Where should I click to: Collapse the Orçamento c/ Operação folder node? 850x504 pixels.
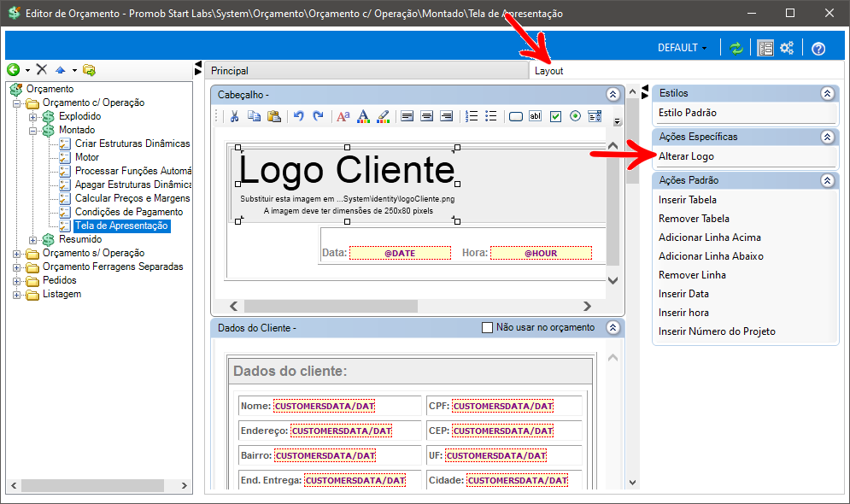(x=17, y=103)
